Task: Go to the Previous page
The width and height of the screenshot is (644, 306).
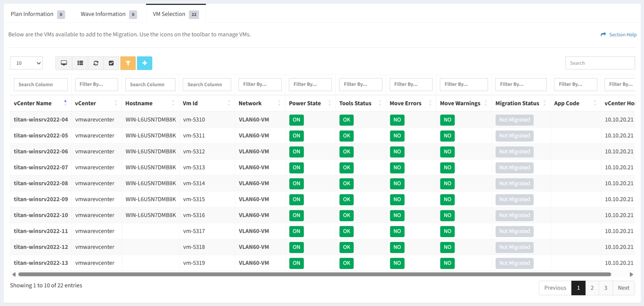Action: click(x=555, y=288)
